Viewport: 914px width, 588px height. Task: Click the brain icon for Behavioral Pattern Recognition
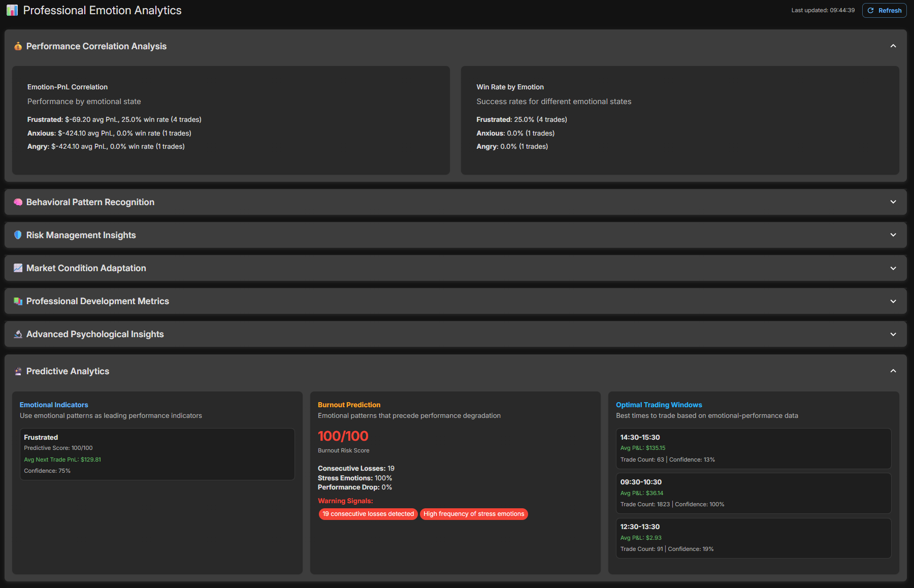pyautogui.click(x=18, y=202)
